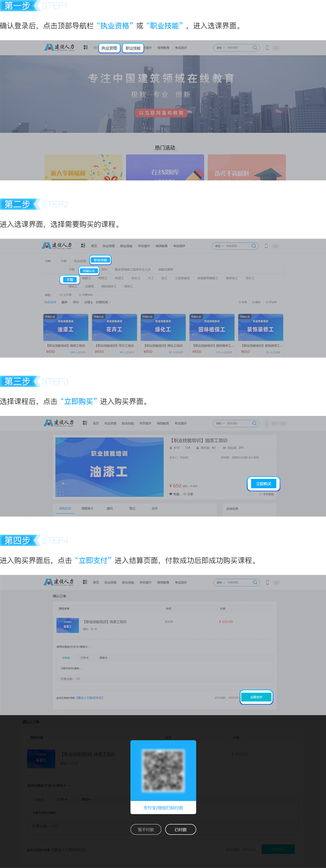This screenshot has height=868, width=326.
Task: Check the agreement checkbox next to 我已阅读并同意
Action: coord(58,698)
